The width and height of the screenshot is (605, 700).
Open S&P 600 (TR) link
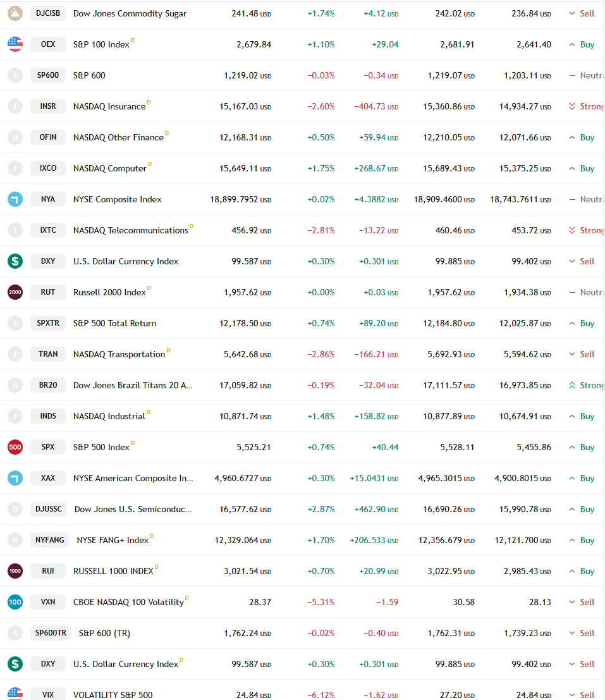[104, 633]
